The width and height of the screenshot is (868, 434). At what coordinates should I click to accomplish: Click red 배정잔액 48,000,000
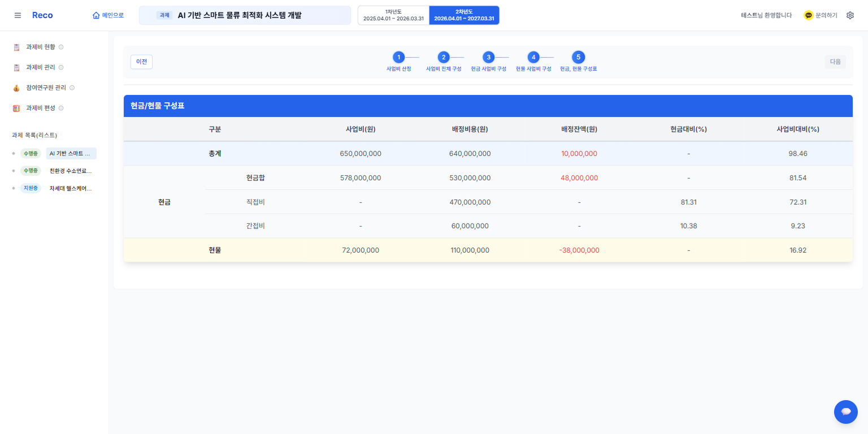(x=579, y=178)
